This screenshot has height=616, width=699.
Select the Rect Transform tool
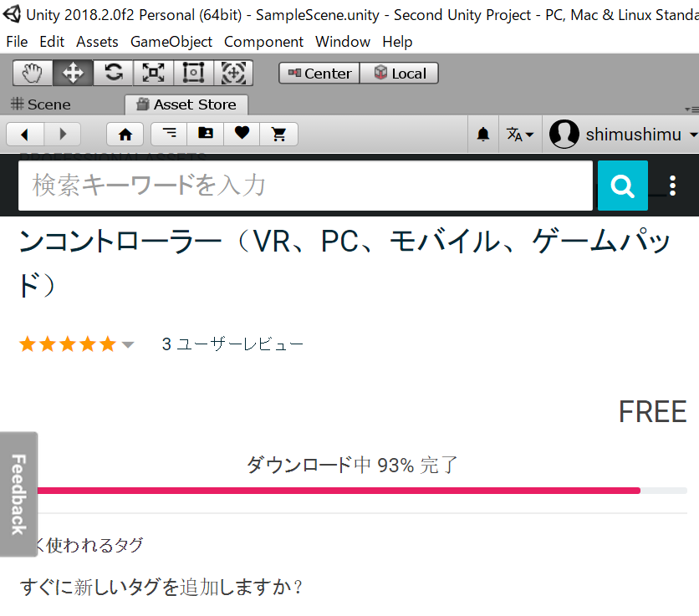193,74
